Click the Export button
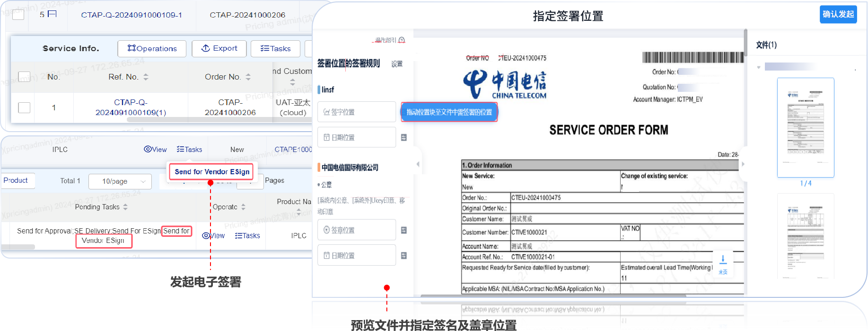The height and width of the screenshot is (331, 868). (x=219, y=48)
